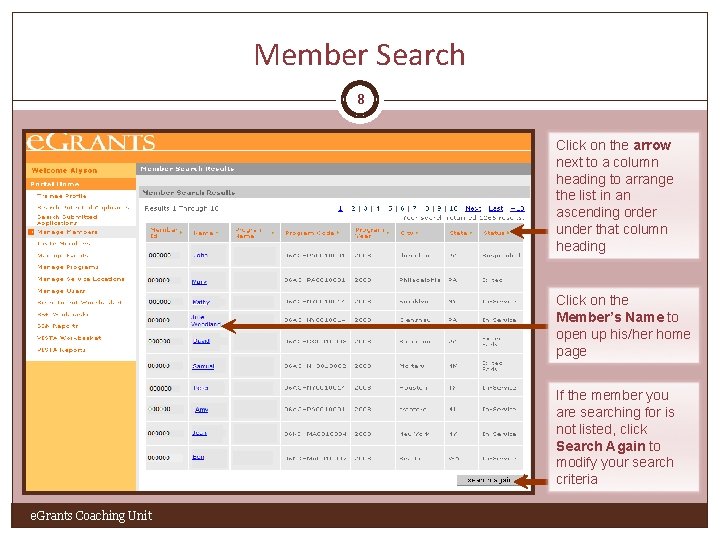Select Manage Members in sidebar
Screen dimensions: 720x540
click(x=67, y=232)
